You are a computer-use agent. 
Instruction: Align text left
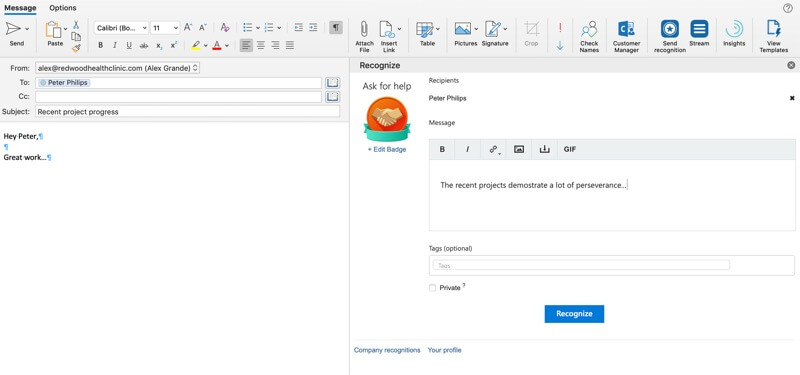coord(246,45)
